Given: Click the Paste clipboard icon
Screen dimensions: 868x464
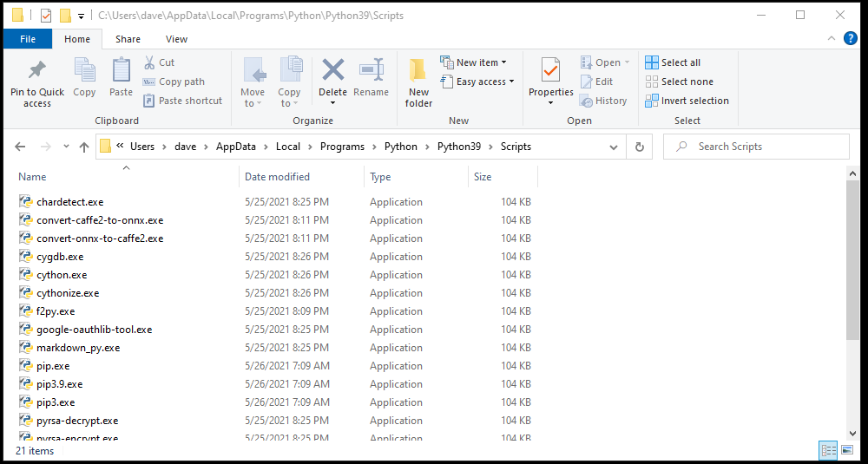Looking at the screenshot, I should (121, 70).
